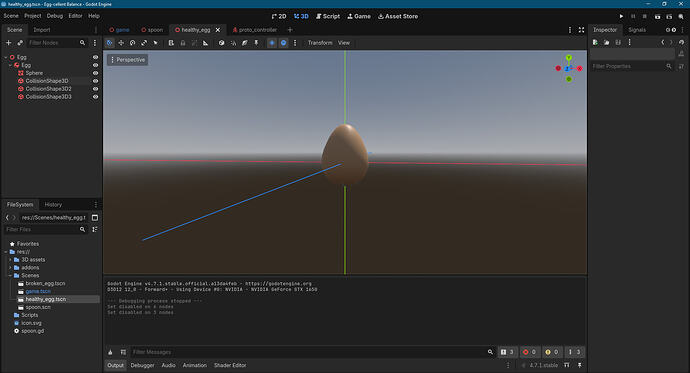Add a new scene tab with plus
Viewport: 690px width, 373px height.
click(290, 30)
